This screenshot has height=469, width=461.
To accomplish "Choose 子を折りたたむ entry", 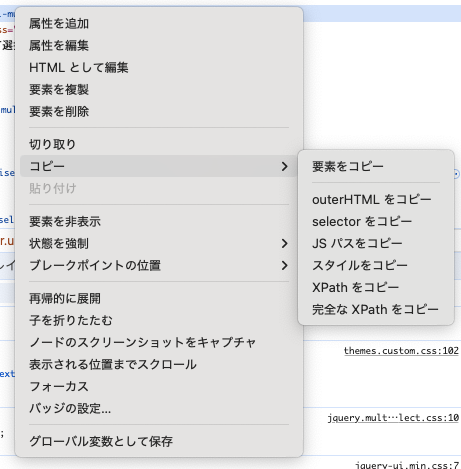I will tap(159, 320).
